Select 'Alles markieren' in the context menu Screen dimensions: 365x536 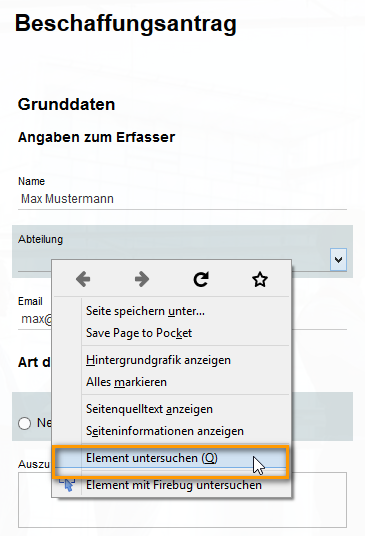(126, 382)
